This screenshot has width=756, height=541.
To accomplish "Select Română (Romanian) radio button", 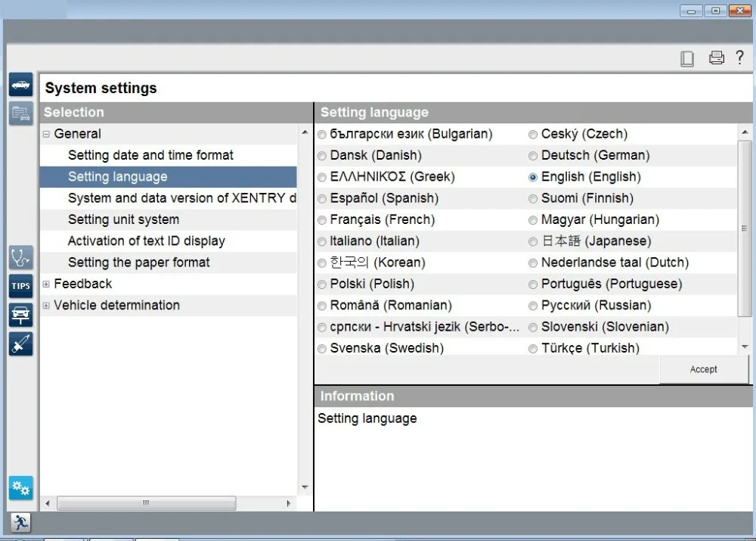I will tap(321, 306).
